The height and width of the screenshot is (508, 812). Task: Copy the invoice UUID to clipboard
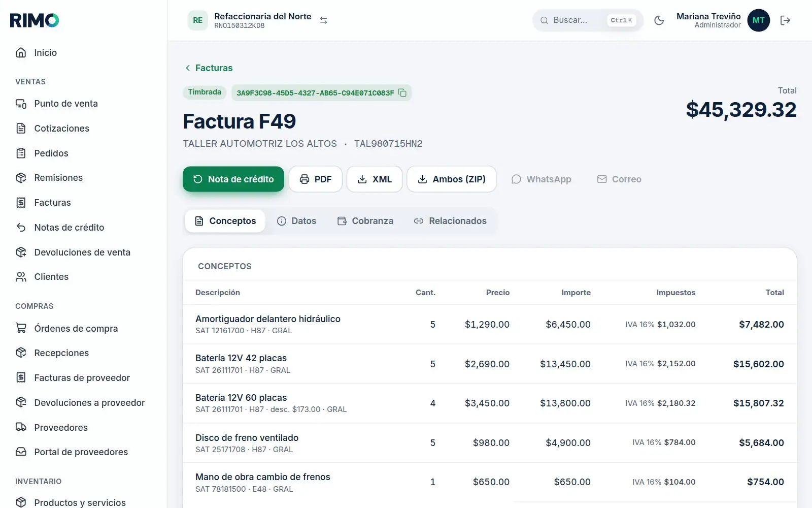coord(402,93)
